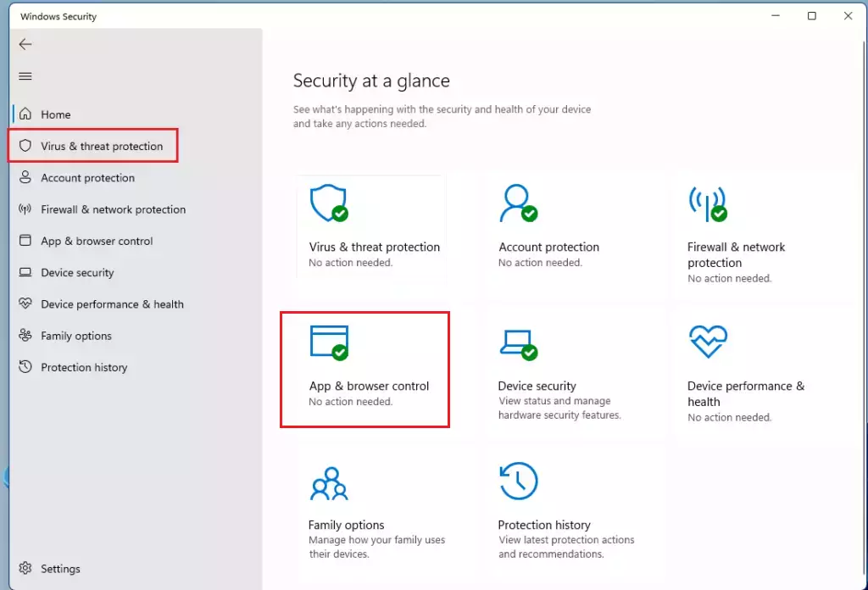Open the Protection history tile title

pos(544,525)
